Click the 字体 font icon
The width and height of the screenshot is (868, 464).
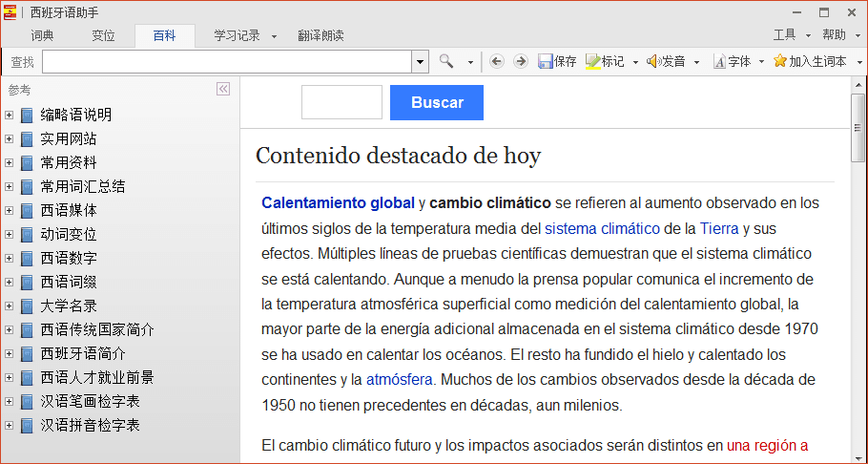719,61
